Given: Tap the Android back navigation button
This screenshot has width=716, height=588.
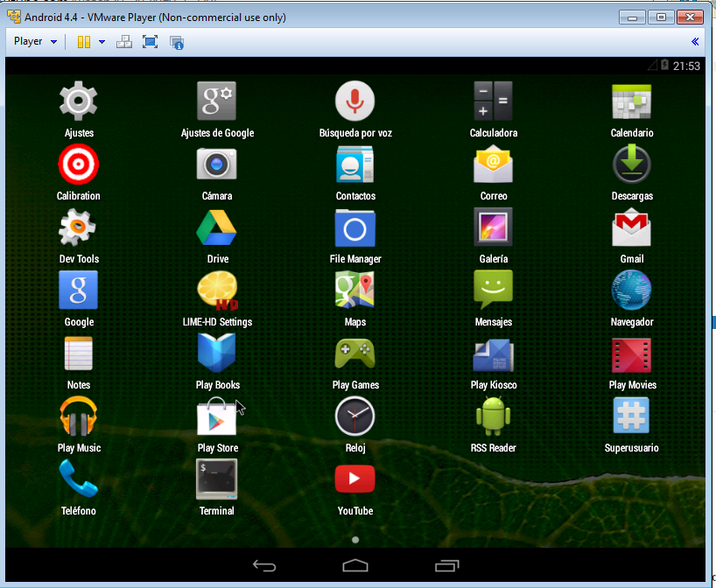Looking at the screenshot, I should click(x=264, y=566).
